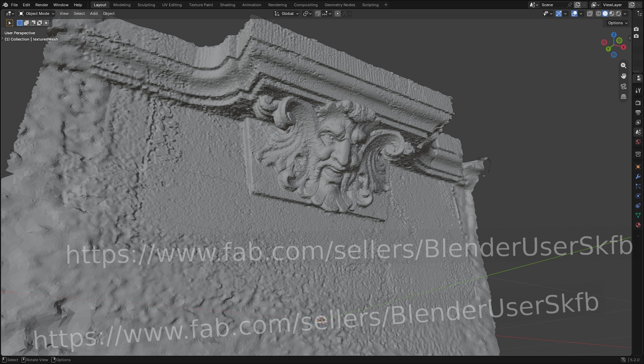Switch to Geometry Nodes workspace tab
Screen dimensions: 644x364
[339, 5]
